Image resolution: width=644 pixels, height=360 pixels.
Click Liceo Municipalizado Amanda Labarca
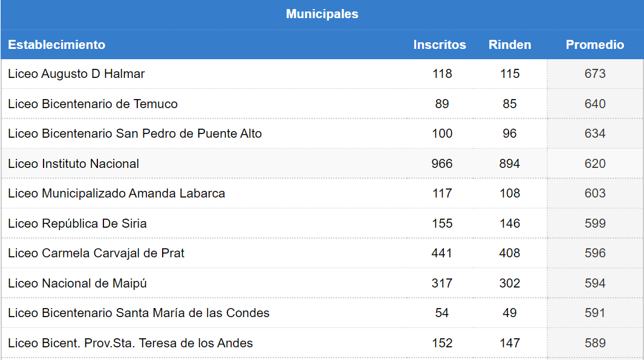[x=116, y=193]
